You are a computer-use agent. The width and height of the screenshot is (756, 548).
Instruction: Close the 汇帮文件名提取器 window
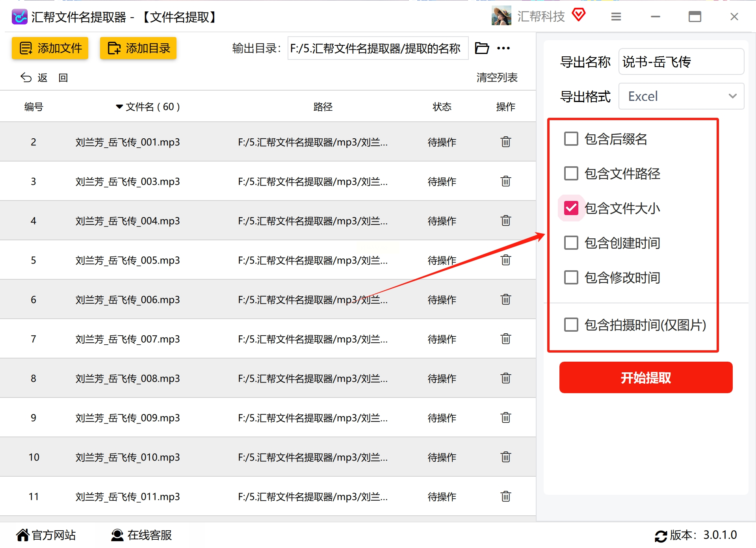(x=734, y=17)
